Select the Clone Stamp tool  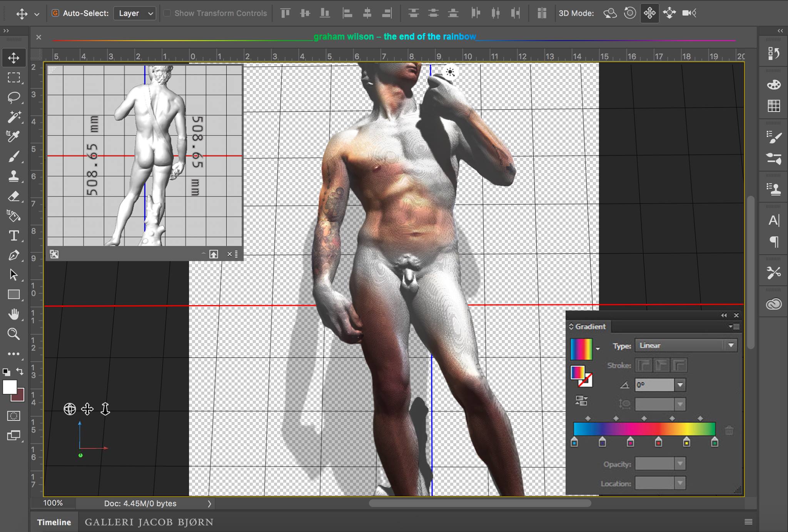[14, 176]
